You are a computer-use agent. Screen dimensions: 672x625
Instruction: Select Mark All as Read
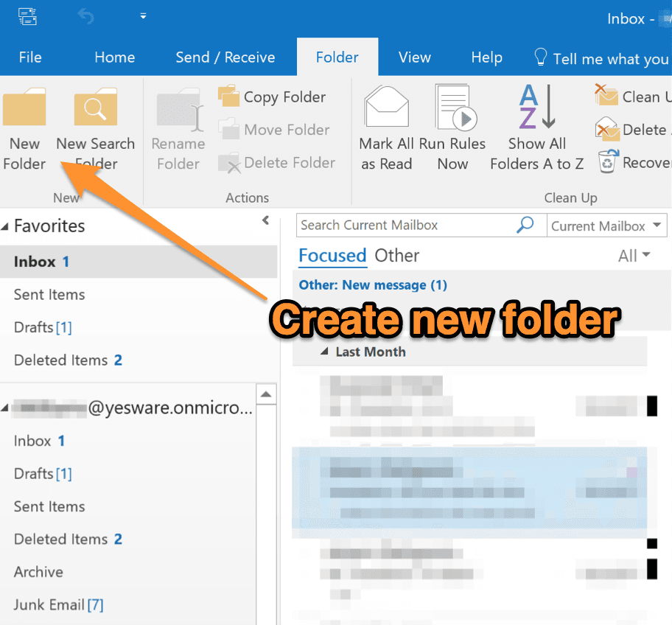coord(387,108)
